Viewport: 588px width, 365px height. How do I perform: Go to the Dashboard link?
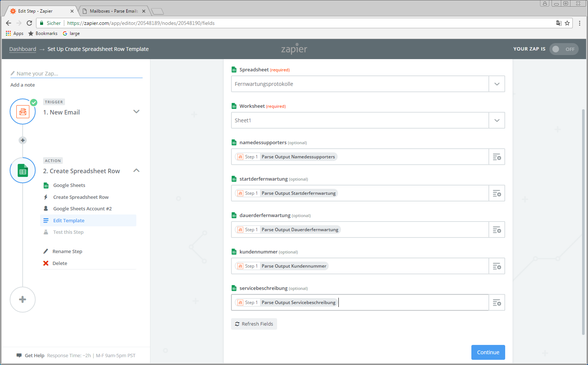click(23, 49)
